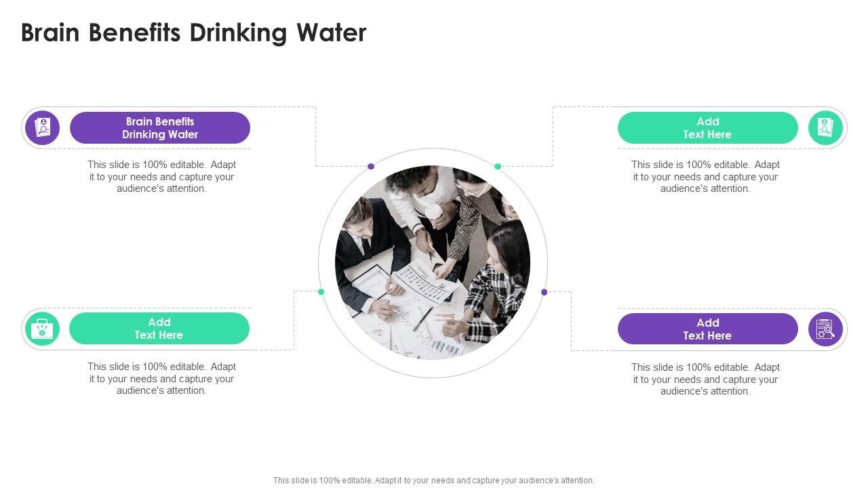Image resolution: width=868 pixels, height=488 pixels.
Task: Select the green dot on the circle's upper right
Action: (x=498, y=166)
